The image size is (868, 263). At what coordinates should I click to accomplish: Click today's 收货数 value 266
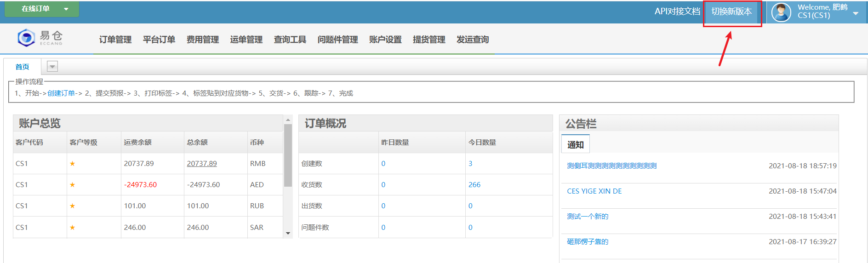click(474, 185)
